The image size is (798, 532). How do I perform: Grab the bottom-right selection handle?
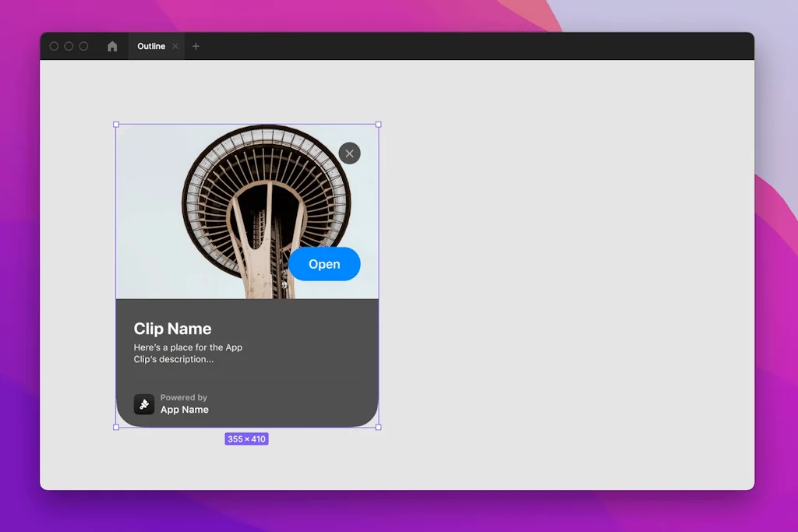click(377, 428)
